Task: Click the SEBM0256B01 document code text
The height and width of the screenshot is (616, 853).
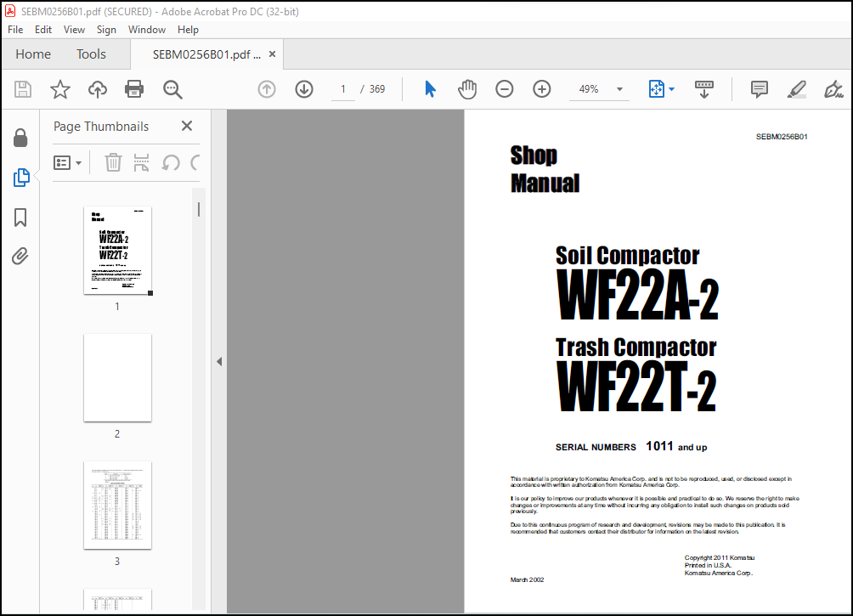Action: 782,137
